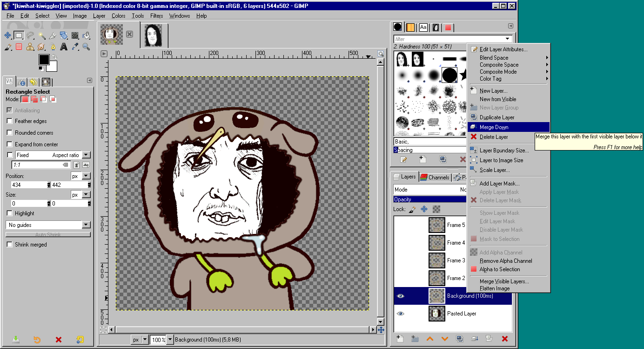Enable Feather edges checkbox
644x349 pixels.
(9, 121)
